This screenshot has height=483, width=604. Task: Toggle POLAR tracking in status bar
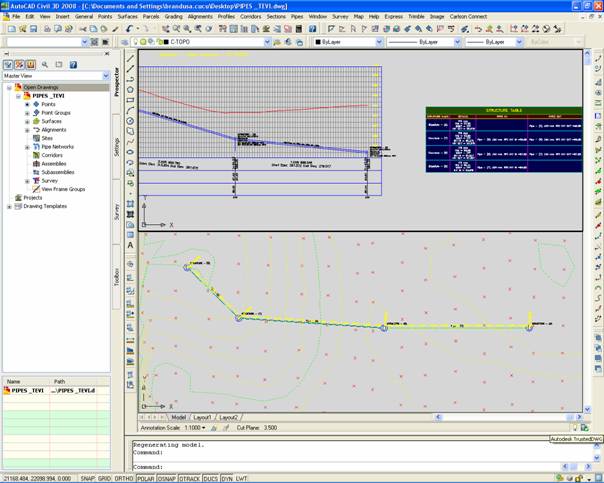pos(146,479)
